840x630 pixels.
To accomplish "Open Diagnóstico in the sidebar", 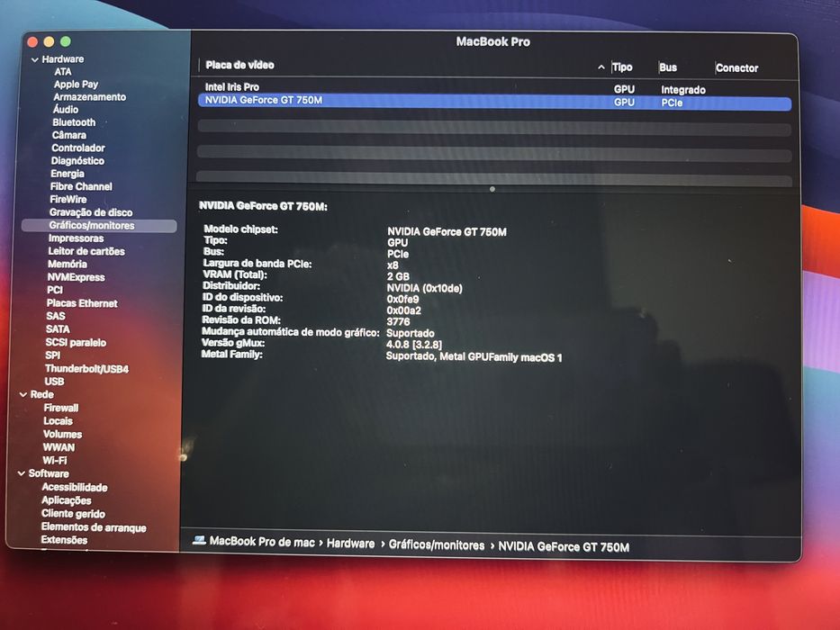I will [77, 161].
